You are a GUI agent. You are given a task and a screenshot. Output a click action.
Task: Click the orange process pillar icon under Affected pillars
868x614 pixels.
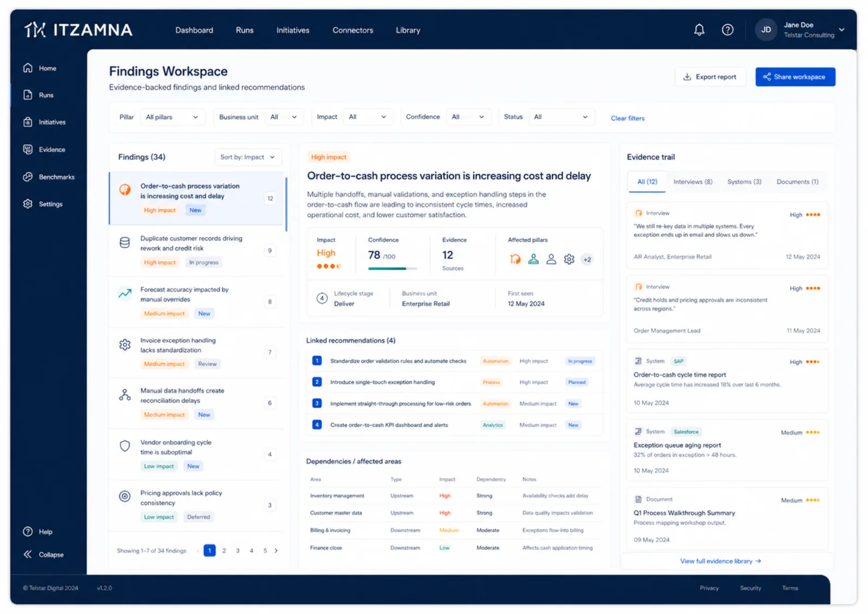(515, 259)
